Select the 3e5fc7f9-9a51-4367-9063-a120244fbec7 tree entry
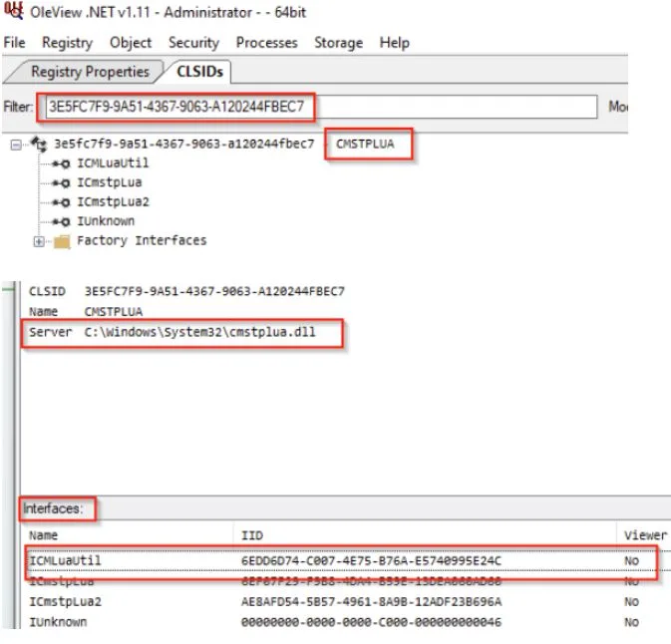 184,144
